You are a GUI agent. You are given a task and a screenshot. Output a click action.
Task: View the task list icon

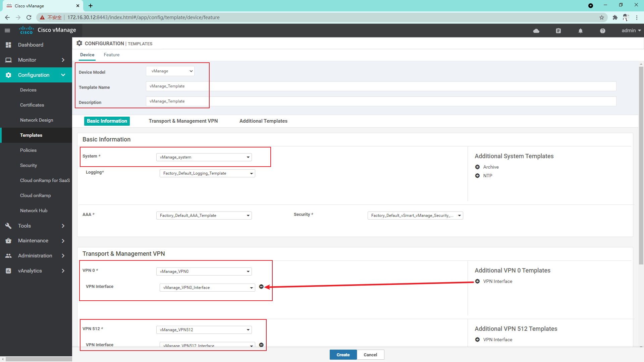(558, 31)
